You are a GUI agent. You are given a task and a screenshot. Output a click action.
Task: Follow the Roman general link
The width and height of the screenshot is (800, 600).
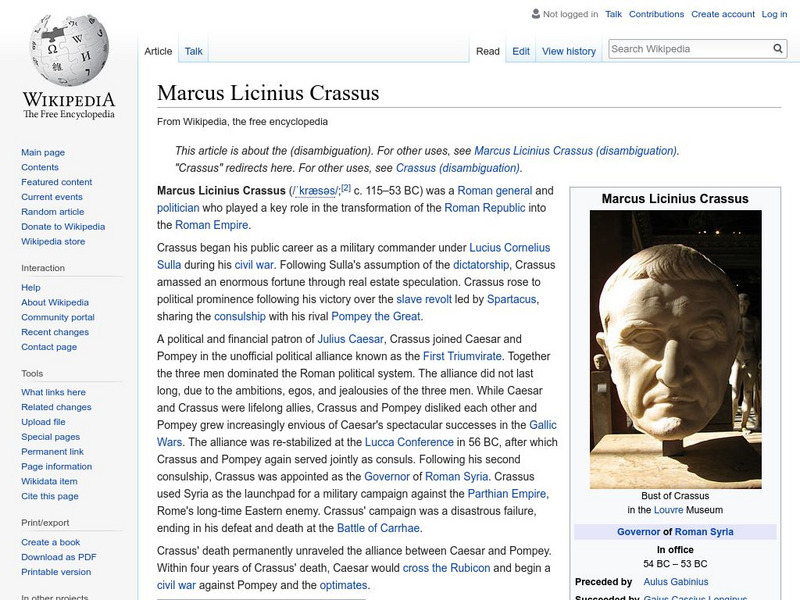pos(495,191)
